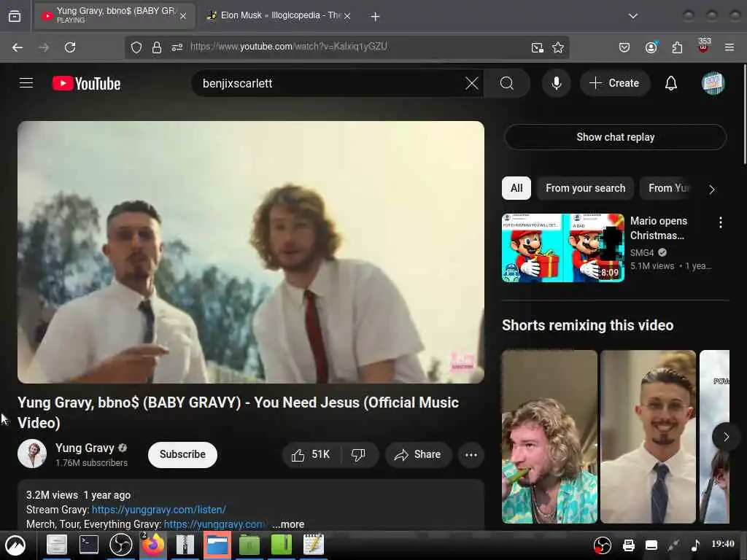Open the extensions puzzle icon

click(x=677, y=47)
